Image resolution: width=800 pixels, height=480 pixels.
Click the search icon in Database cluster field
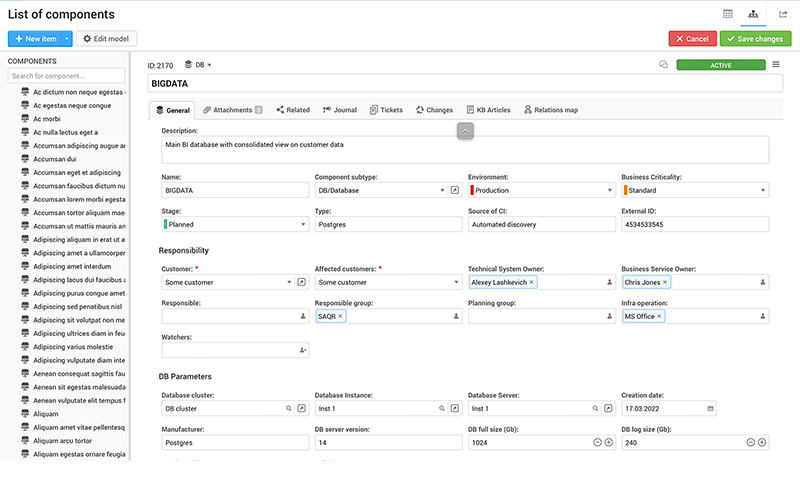288,408
